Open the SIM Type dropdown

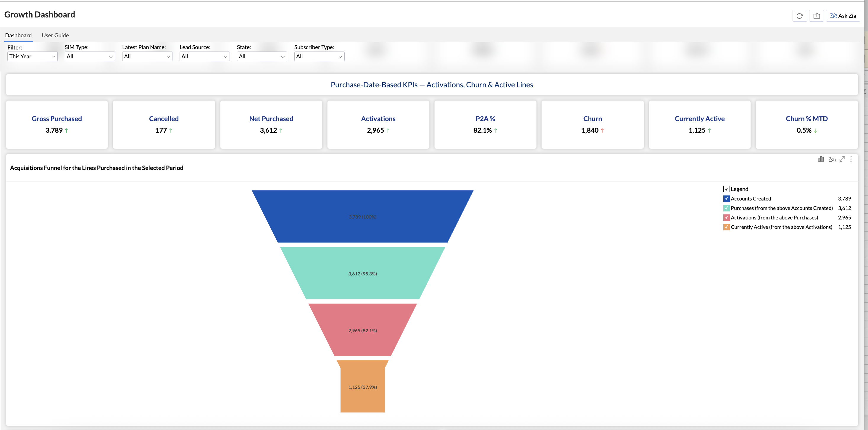[90, 56]
